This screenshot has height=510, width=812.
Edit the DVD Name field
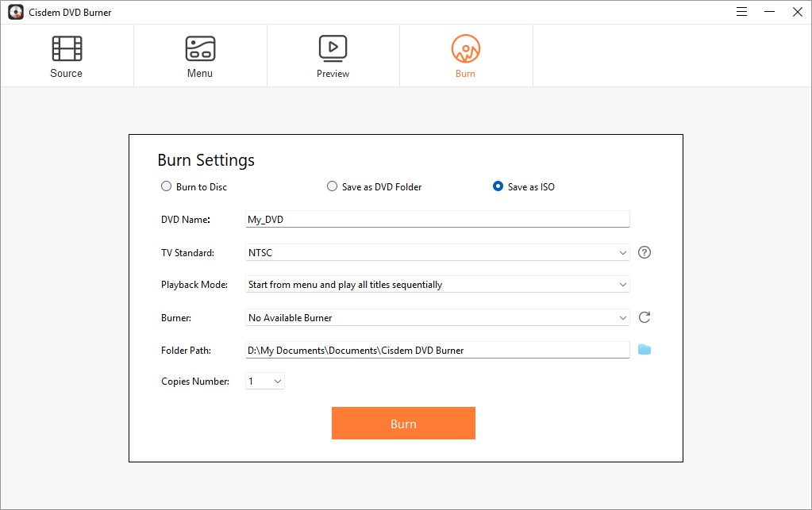437,220
